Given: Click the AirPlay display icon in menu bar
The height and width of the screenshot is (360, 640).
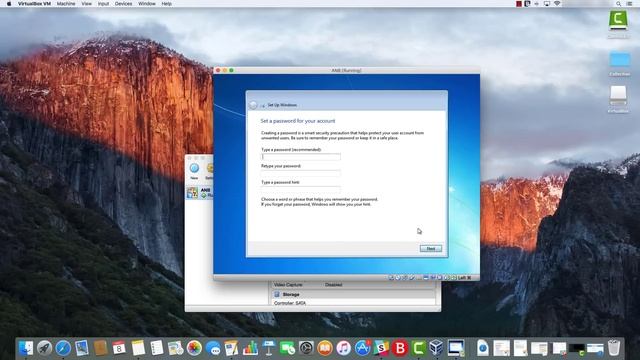Looking at the screenshot, I should [547, 4].
